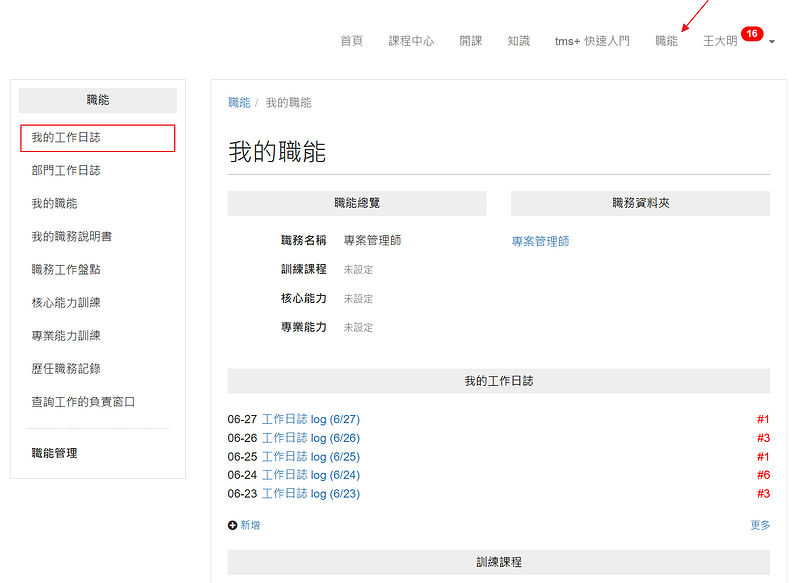
Task: Open 工作日誌 log (6/27) entry
Action: point(310,419)
